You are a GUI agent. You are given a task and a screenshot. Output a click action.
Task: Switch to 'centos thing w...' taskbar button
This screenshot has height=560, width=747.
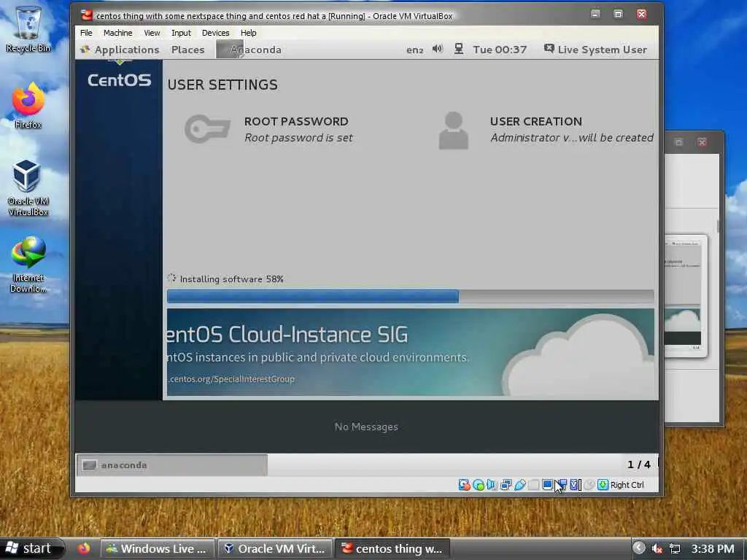[392, 548]
